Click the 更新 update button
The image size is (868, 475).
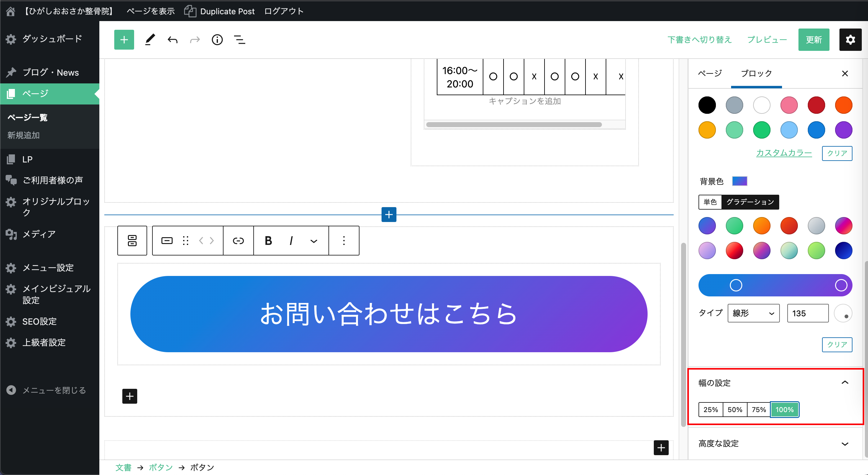[x=813, y=40]
